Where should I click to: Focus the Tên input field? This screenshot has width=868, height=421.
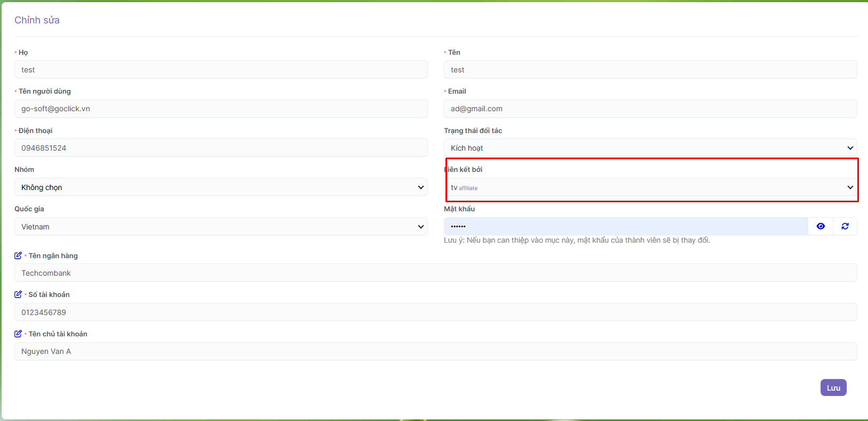pos(650,70)
